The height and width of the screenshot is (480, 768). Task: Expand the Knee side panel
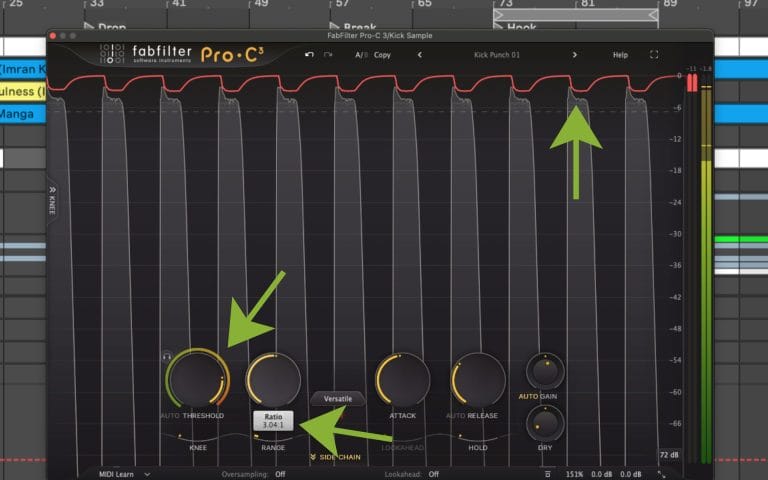click(52, 200)
